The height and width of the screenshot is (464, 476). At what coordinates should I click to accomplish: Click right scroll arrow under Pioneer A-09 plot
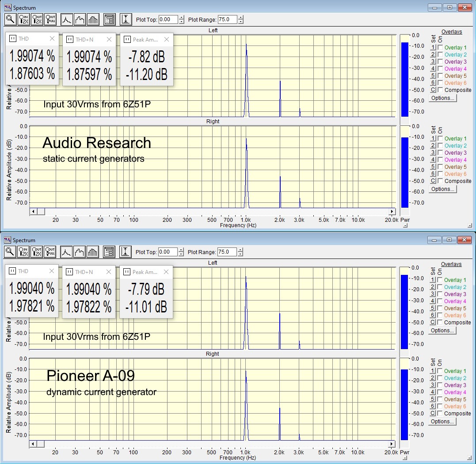click(x=392, y=444)
